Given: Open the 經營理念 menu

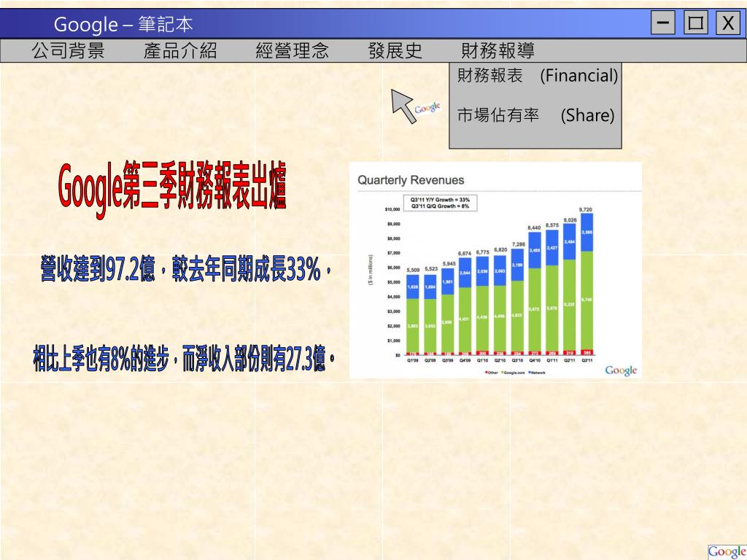Looking at the screenshot, I should pyautogui.click(x=292, y=50).
